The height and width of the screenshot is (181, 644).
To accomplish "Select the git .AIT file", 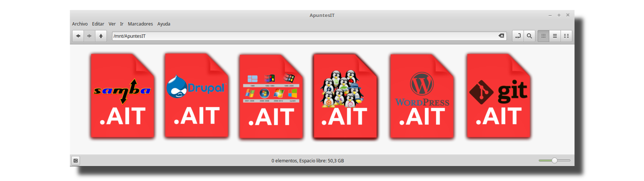I will (x=499, y=96).
